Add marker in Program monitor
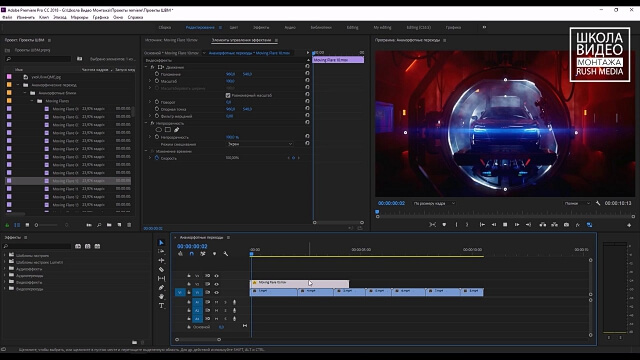Viewport: 640px width, 360px height. [444, 224]
